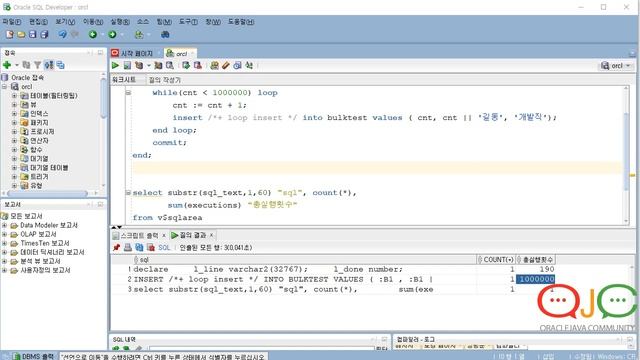Click the green Back navigation button
The height and width of the screenshot is (360, 640).
[x=93, y=35]
